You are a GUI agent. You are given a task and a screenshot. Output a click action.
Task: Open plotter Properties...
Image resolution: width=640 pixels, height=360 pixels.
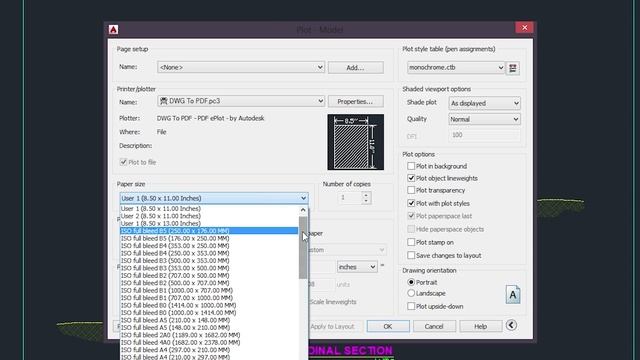point(356,101)
